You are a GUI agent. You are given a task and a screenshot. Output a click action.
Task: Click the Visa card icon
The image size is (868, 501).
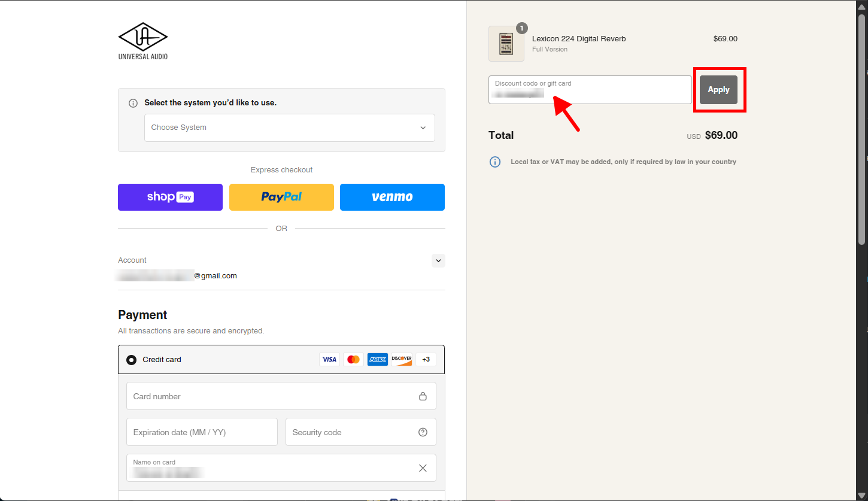click(x=329, y=360)
